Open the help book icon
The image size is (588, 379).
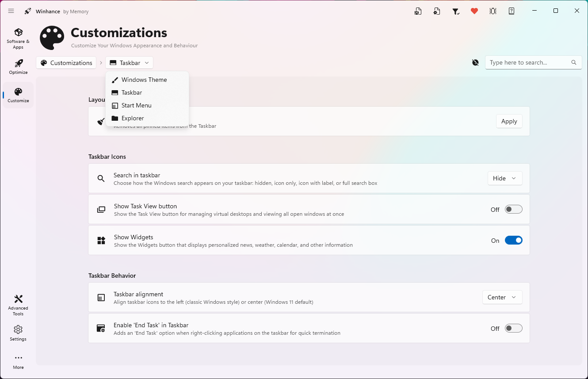coord(512,11)
